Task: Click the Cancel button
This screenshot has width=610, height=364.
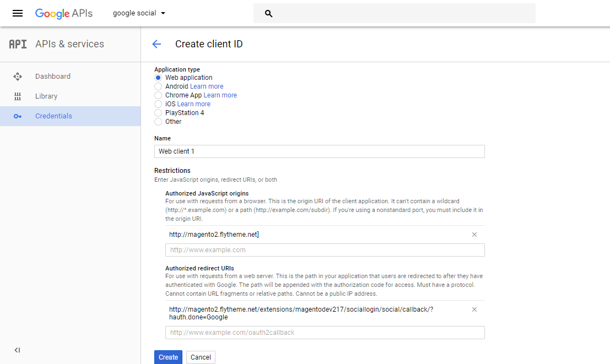Action: point(201,357)
